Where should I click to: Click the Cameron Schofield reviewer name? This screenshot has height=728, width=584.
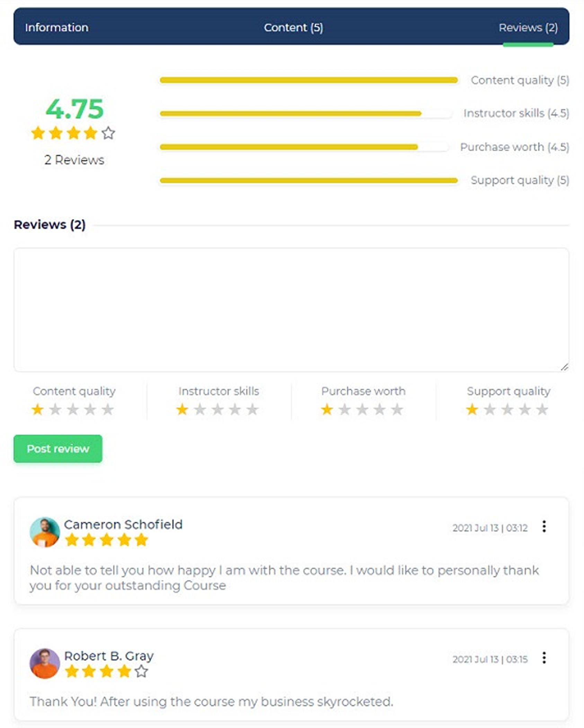[x=123, y=525]
